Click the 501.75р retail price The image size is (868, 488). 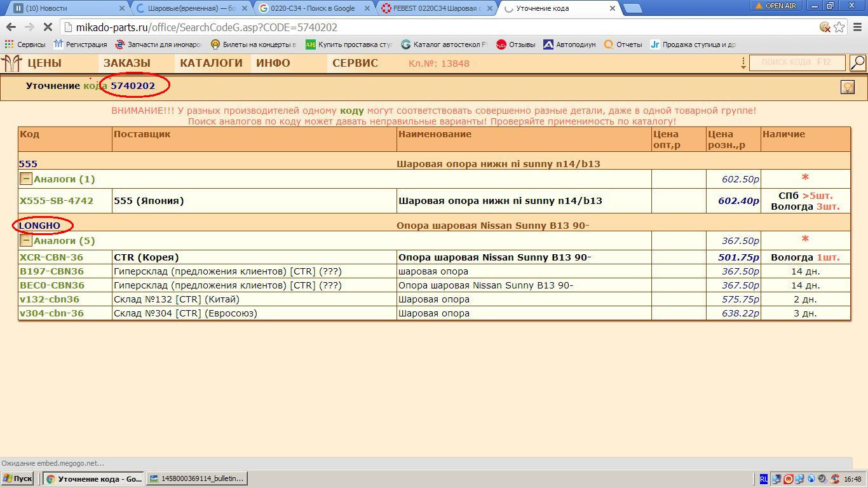[x=738, y=257]
